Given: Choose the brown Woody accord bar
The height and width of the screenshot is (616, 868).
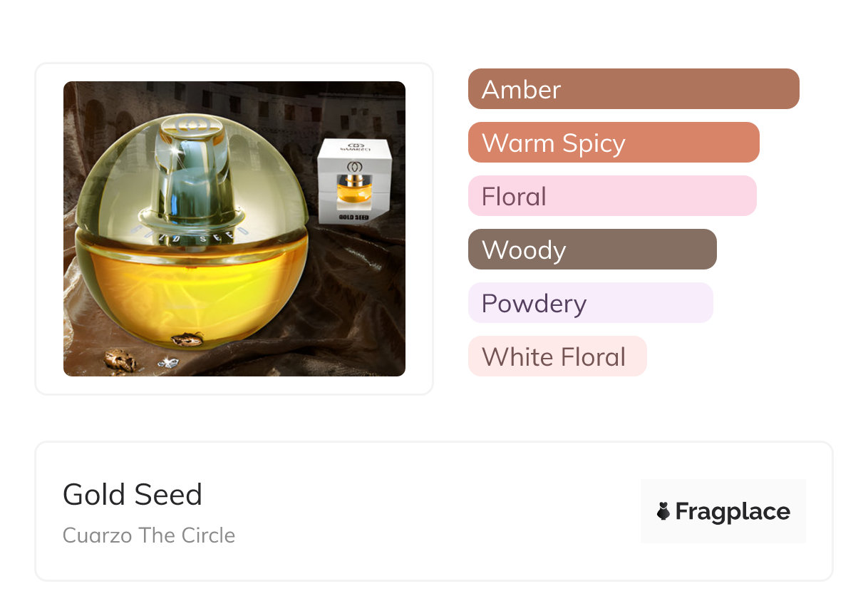Looking at the screenshot, I should click(591, 250).
